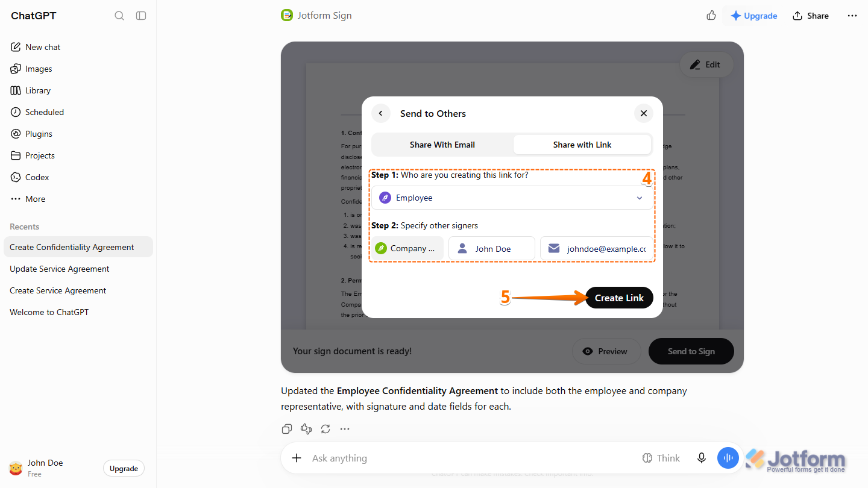This screenshot has height=488, width=868.
Task: Open the Create Confidentiality Agreement chat
Action: tap(78, 247)
